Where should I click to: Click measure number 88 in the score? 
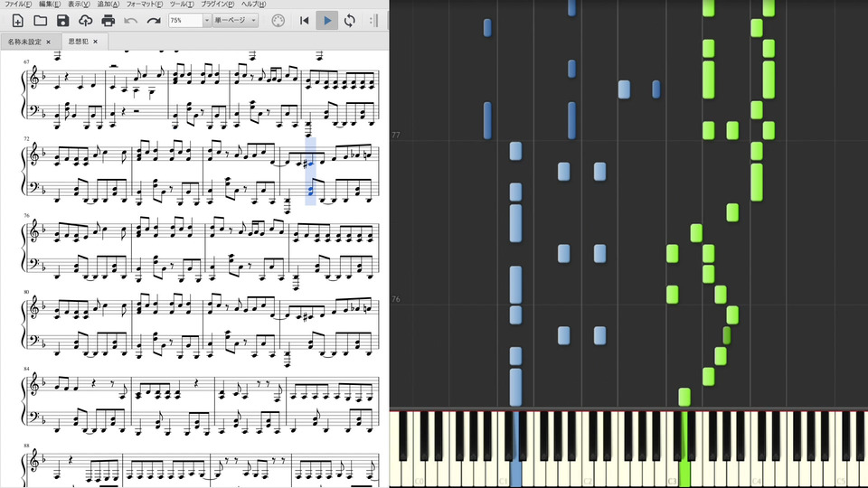26,446
